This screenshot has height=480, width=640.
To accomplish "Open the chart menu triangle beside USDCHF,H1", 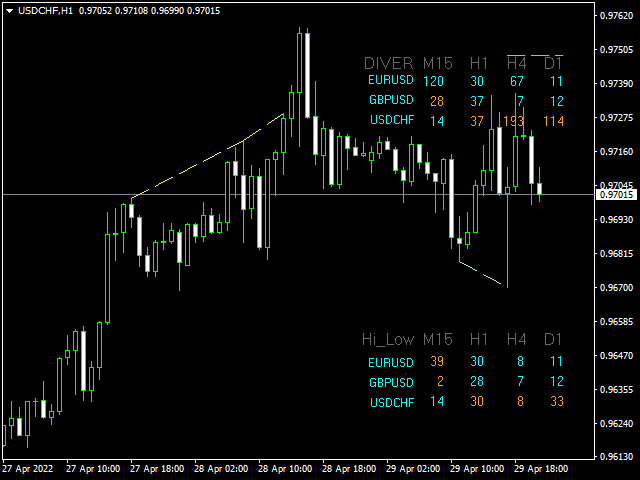I will tap(10, 11).
